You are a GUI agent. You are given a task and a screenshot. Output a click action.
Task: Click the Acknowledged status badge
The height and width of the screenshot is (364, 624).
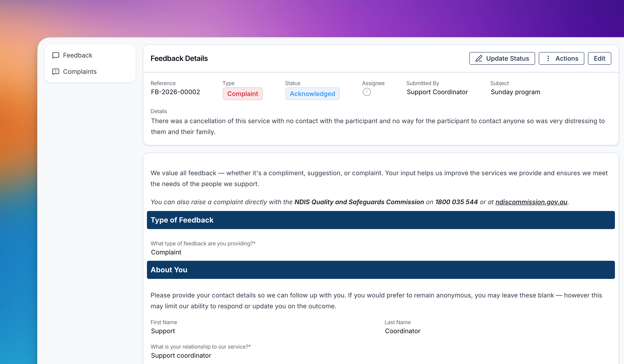312,94
